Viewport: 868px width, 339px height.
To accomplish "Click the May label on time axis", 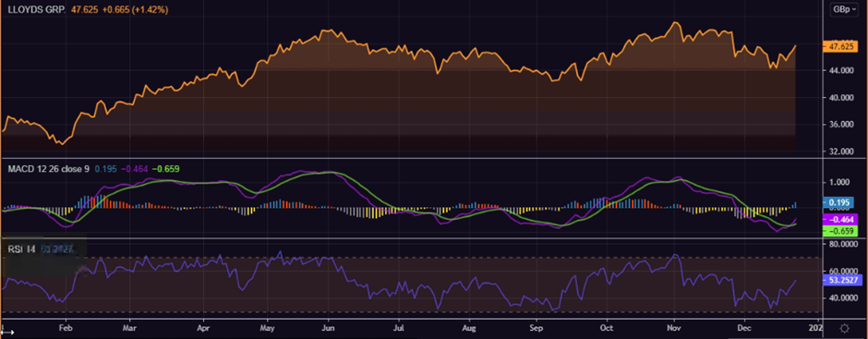I will coord(267,328).
